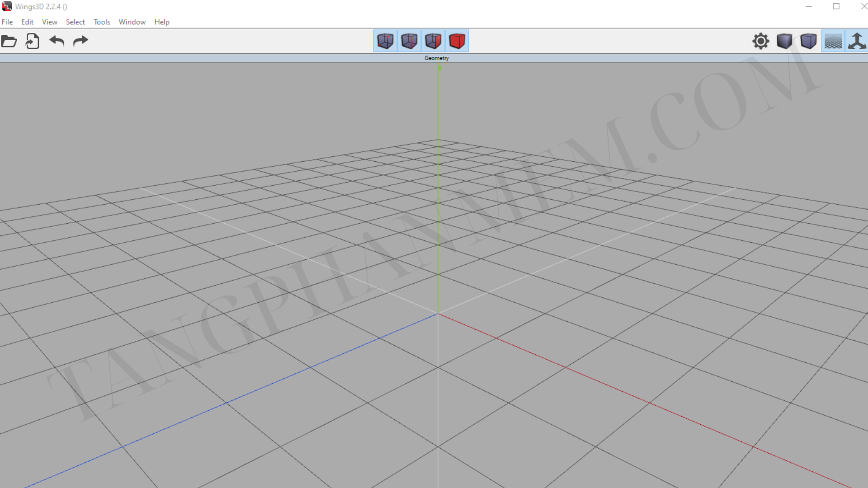Click the Undo arrow icon
Viewport: 868px width, 488px height.
click(x=57, y=41)
